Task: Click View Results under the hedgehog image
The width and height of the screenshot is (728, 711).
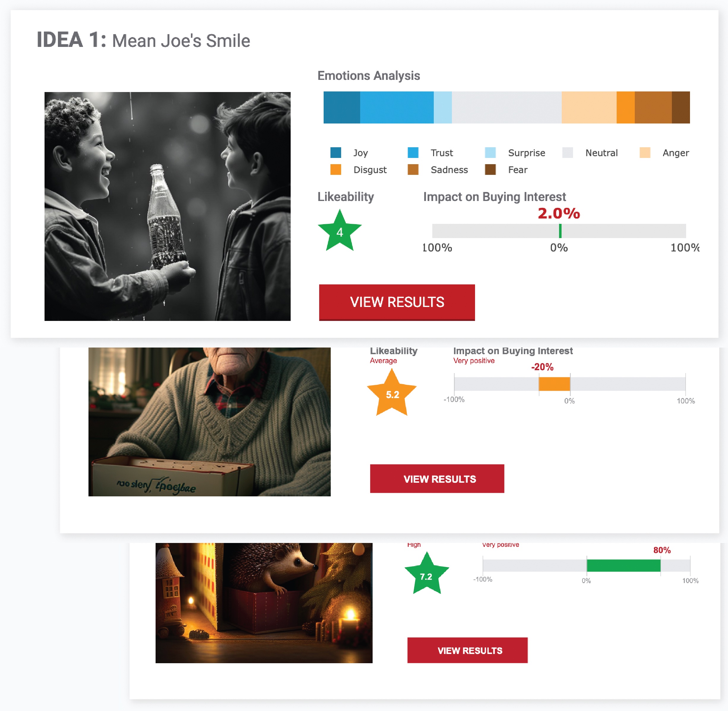Action: pyautogui.click(x=467, y=650)
